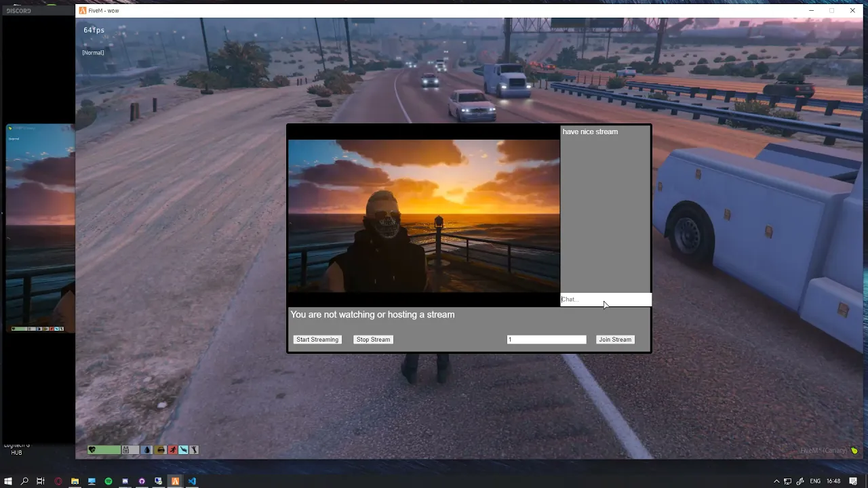
Task: Close the FiveM window
Action: pos(852,11)
